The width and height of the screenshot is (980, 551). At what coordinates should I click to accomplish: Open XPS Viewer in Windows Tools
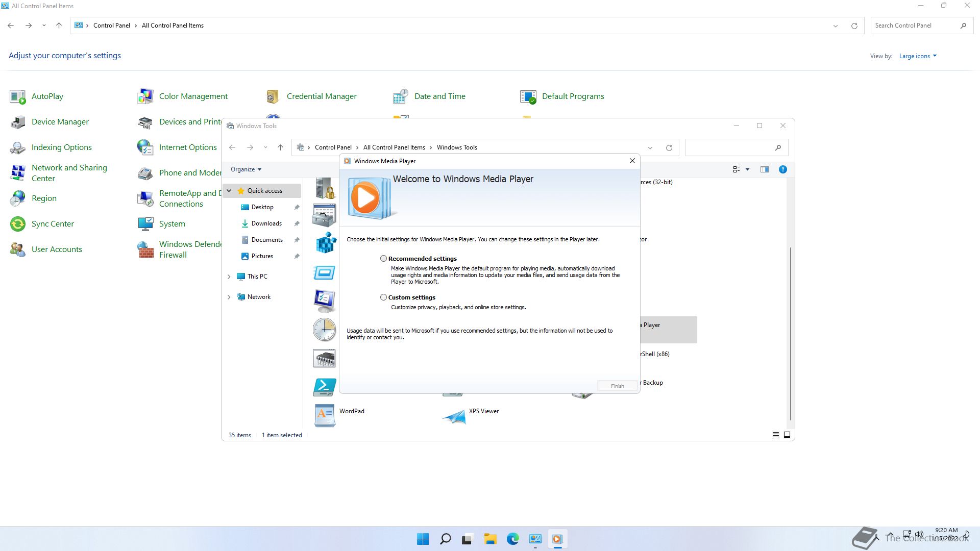click(471, 415)
